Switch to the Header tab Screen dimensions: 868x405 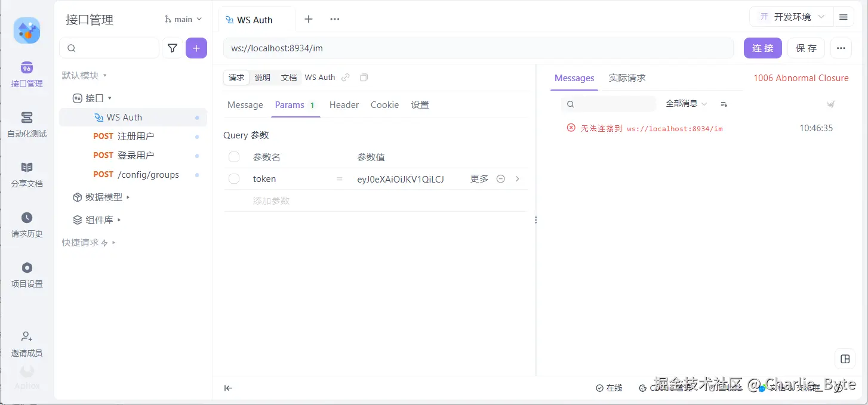coord(344,105)
